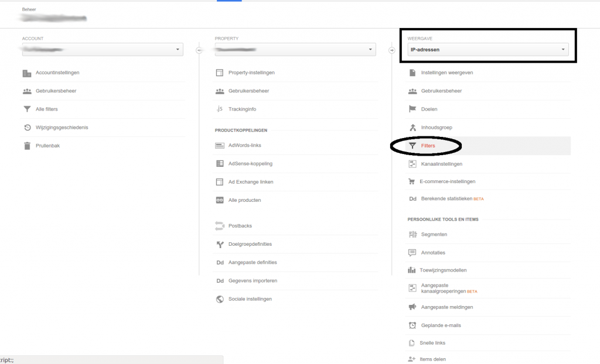This screenshot has height=364, width=600.
Task: Click the Doelgroepdefinities fork icon
Action: point(220,244)
